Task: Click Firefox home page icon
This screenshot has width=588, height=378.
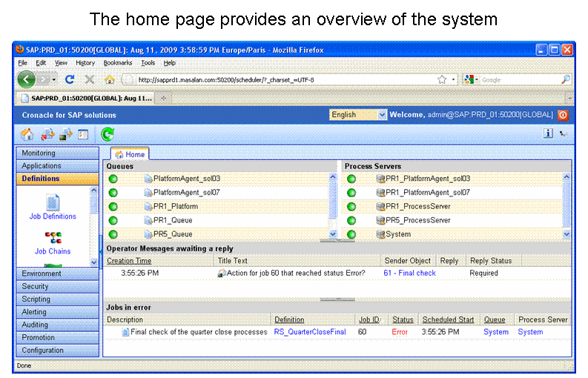Action: (x=109, y=79)
